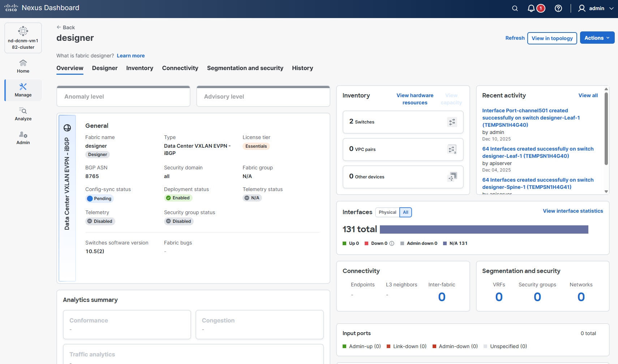This screenshot has height=364, width=618.
Task: Switch to the Inventory tab
Action: tap(140, 68)
